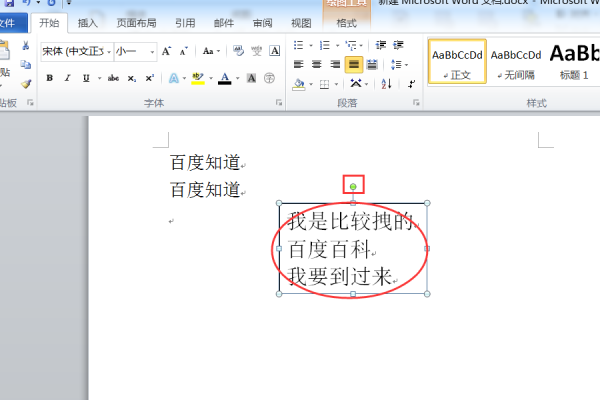600x400 pixels.
Task: Click the enclosed character icon
Action: click(x=269, y=78)
